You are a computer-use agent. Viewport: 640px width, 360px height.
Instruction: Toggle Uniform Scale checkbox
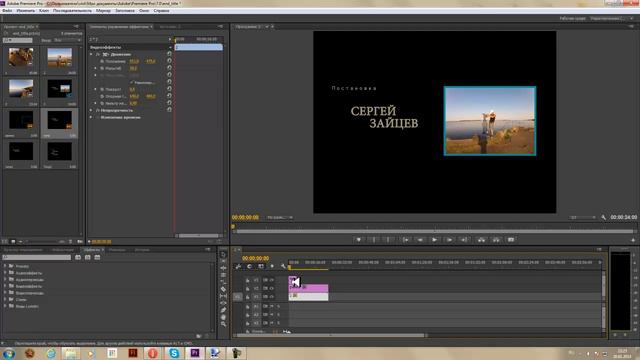(x=131, y=82)
